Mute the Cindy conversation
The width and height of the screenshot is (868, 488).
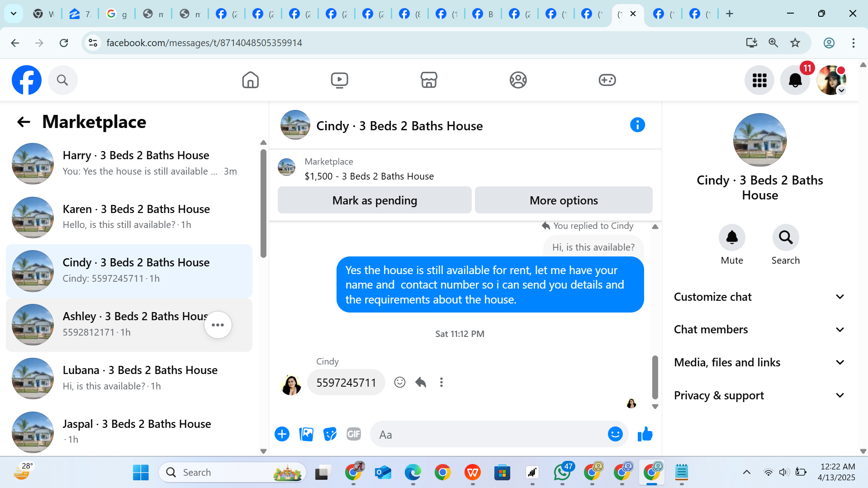coord(732,237)
